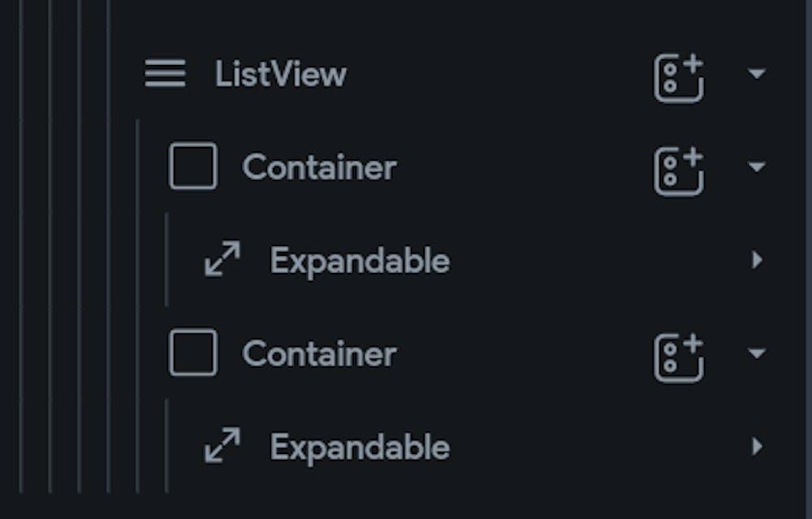Click the first Expandable label text
The width and height of the screenshot is (812, 519).
click(x=360, y=260)
